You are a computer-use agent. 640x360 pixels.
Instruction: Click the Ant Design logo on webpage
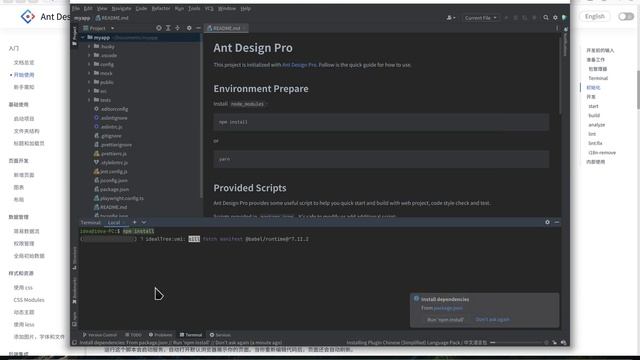28,16
